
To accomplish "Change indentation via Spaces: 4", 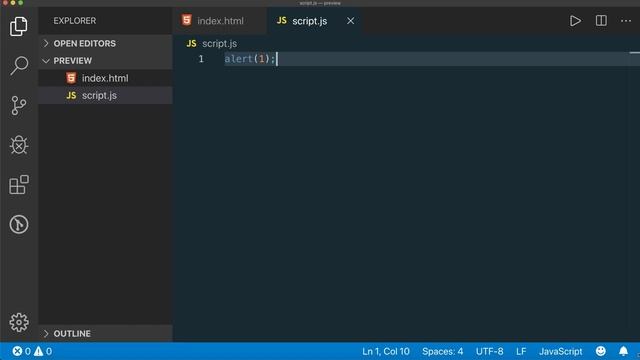I will click(442, 351).
